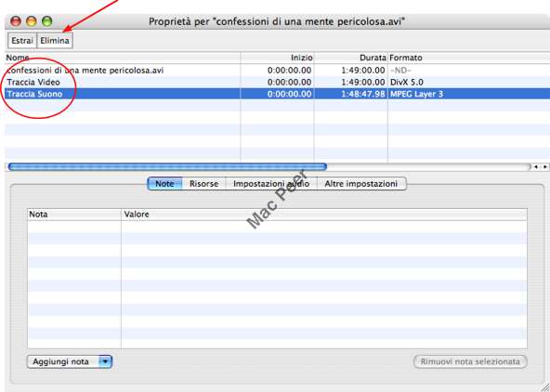Open the Aggiungi nota dropdown
The height and width of the screenshot is (392, 550).
pyautogui.click(x=70, y=361)
